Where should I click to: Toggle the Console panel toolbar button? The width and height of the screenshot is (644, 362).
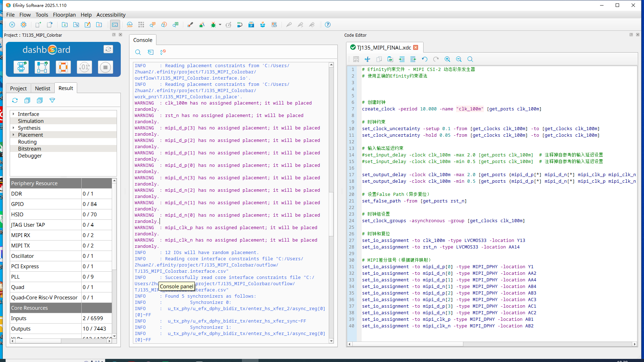pyautogui.click(x=115, y=25)
